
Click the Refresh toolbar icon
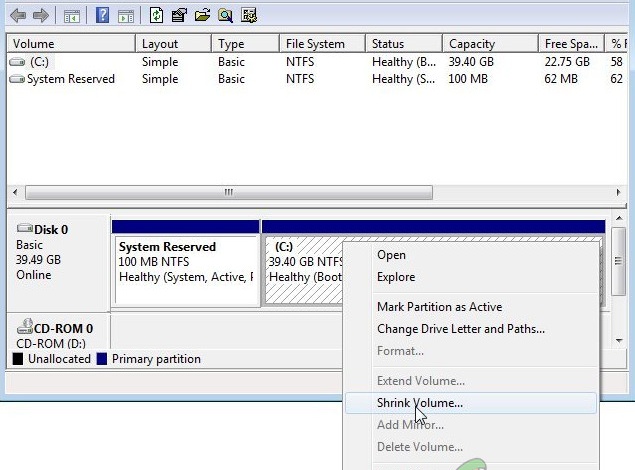click(157, 15)
